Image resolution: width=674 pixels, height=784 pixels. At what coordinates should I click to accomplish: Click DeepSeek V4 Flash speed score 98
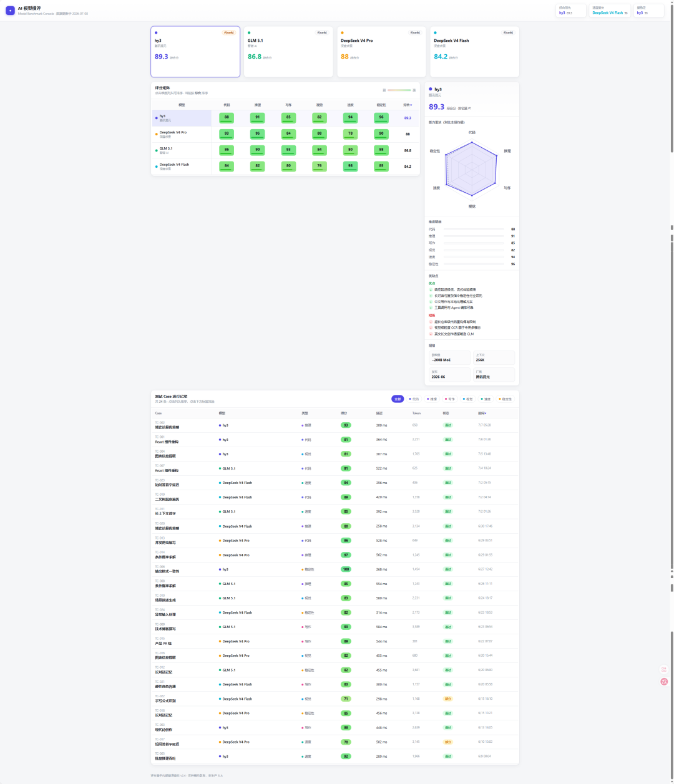click(x=350, y=167)
